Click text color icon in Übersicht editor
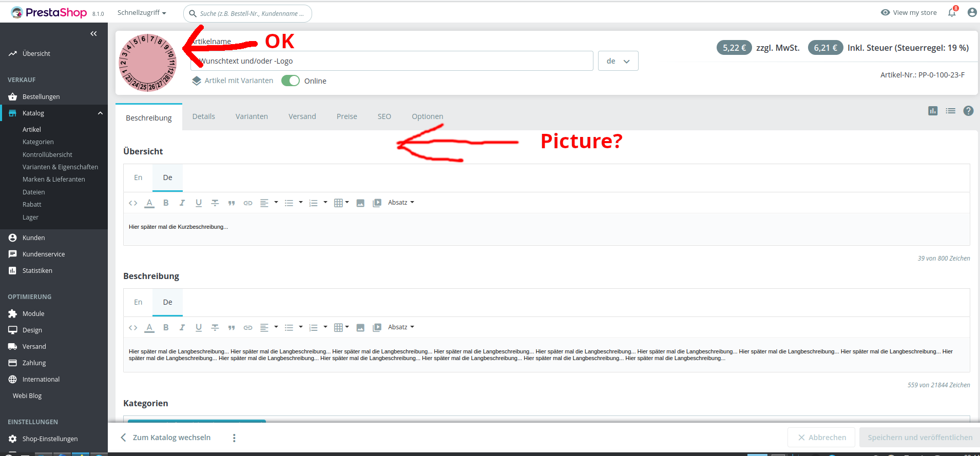This screenshot has width=980, height=456. coord(149,203)
